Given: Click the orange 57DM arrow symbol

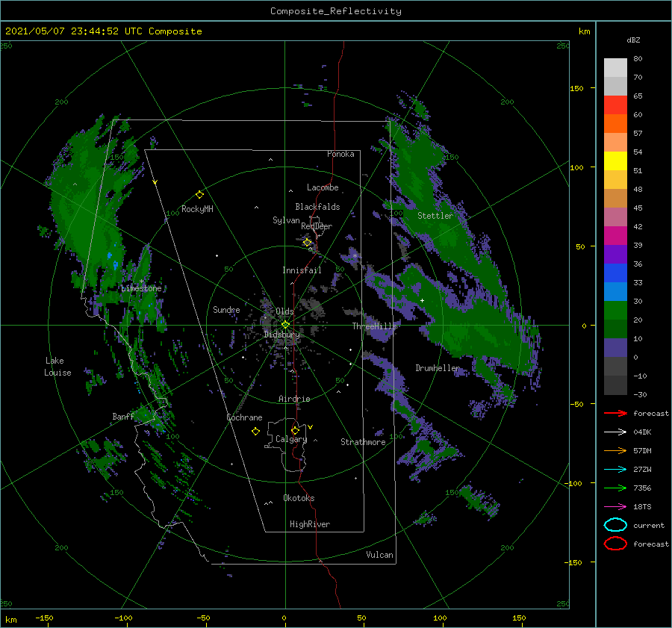Looking at the screenshot, I should click(x=615, y=450).
